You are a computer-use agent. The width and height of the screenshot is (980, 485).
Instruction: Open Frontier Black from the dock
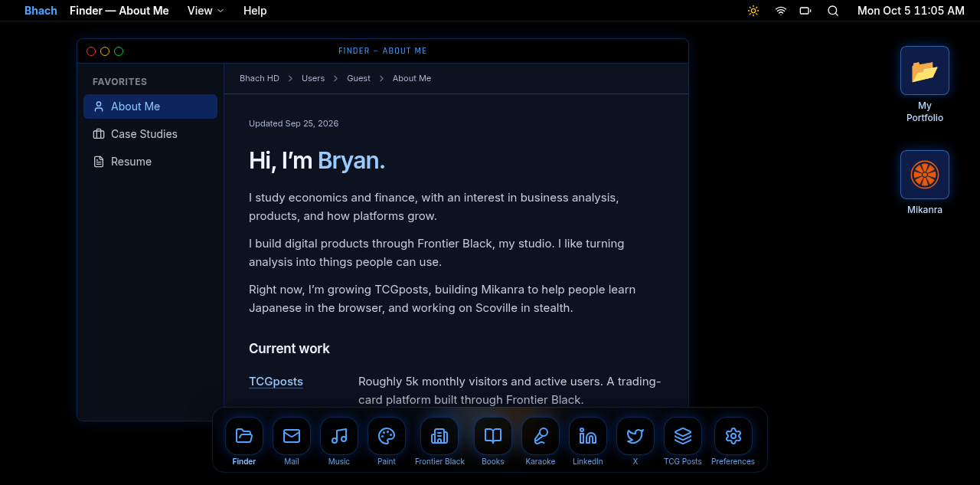pyautogui.click(x=439, y=436)
